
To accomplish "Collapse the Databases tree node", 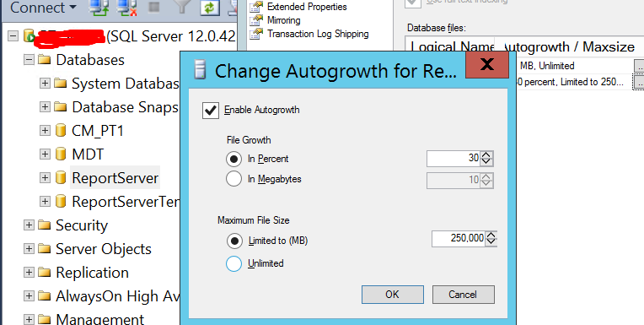I will 29,60.
